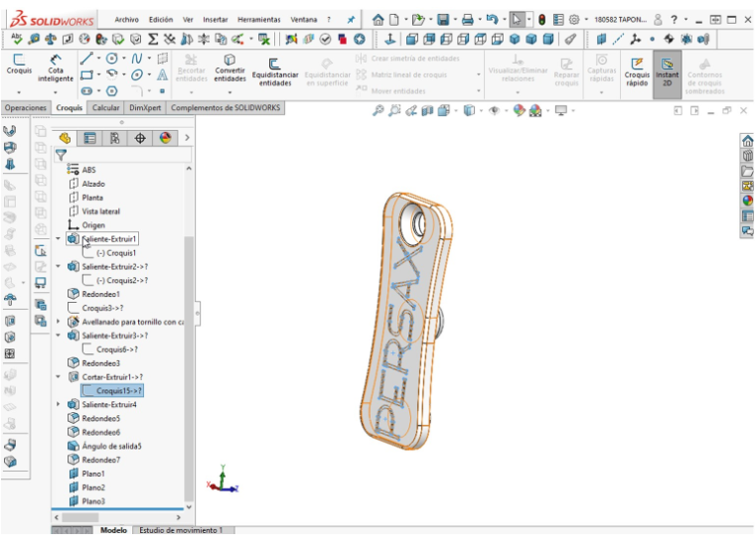Pin the menu bar pushpin

351,20
